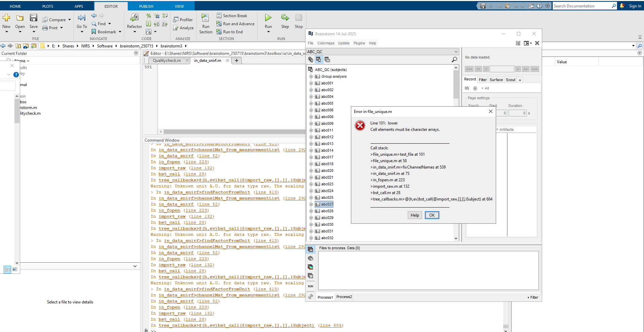Open the Brainstorm database search magnifier
This screenshot has width=644, height=332.
(x=454, y=60)
